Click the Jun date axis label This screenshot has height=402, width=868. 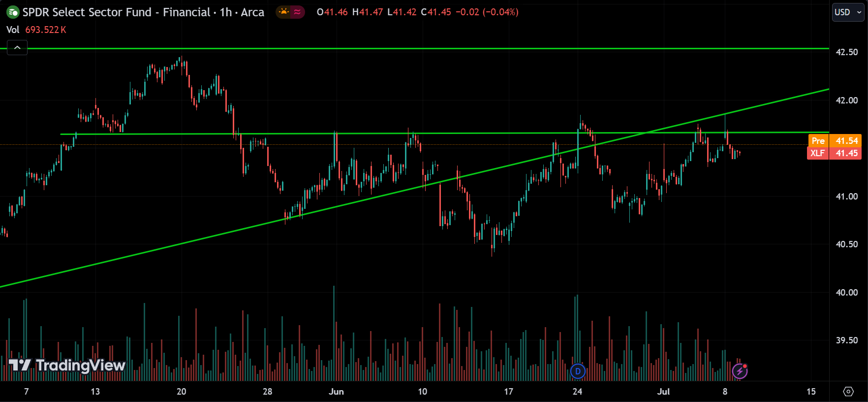(x=337, y=392)
